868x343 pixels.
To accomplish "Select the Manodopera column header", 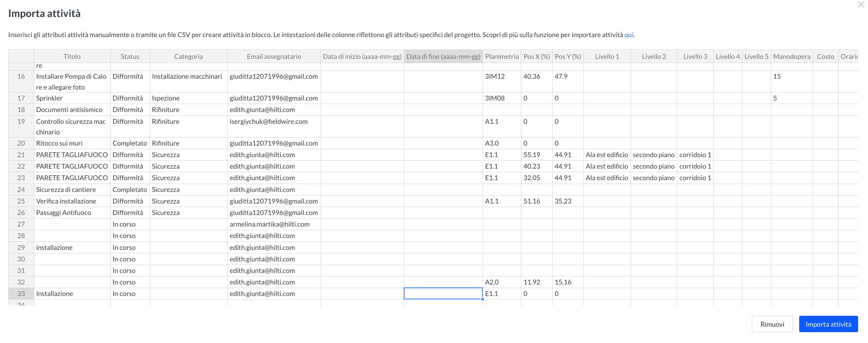I will click(x=792, y=56).
